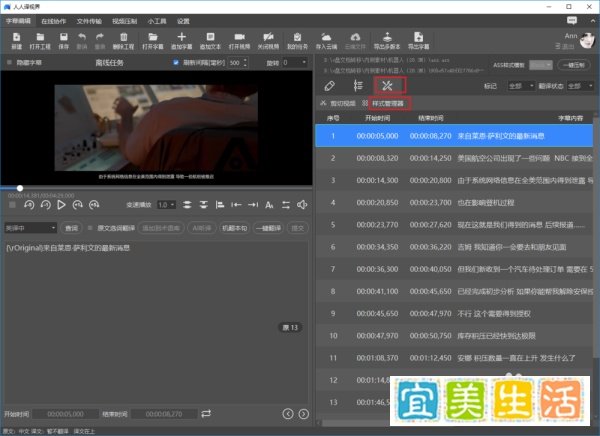Play the video
This screenshot has width=600, height=436.
tap(61, 205)
